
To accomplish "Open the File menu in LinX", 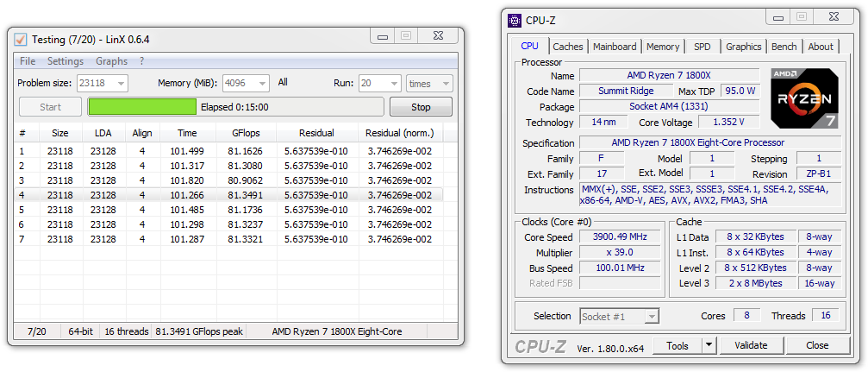I will tap(28, 61).
